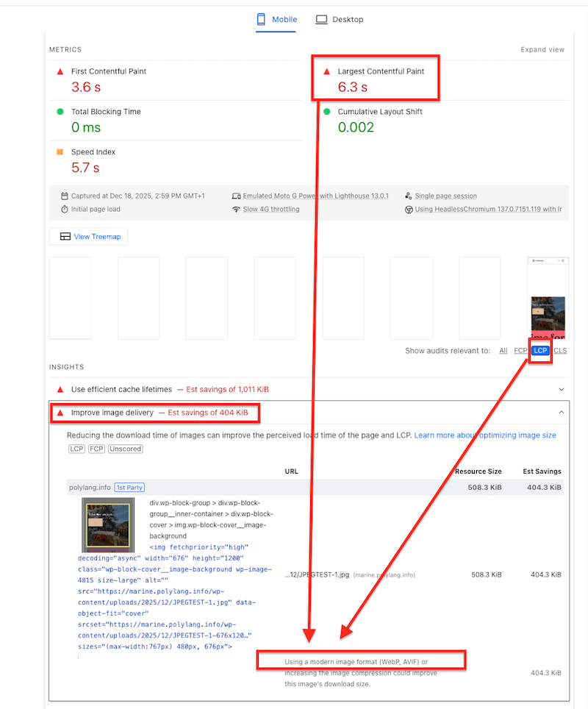Select the All audits filter

pyautogui.click(x=503, y=351)
